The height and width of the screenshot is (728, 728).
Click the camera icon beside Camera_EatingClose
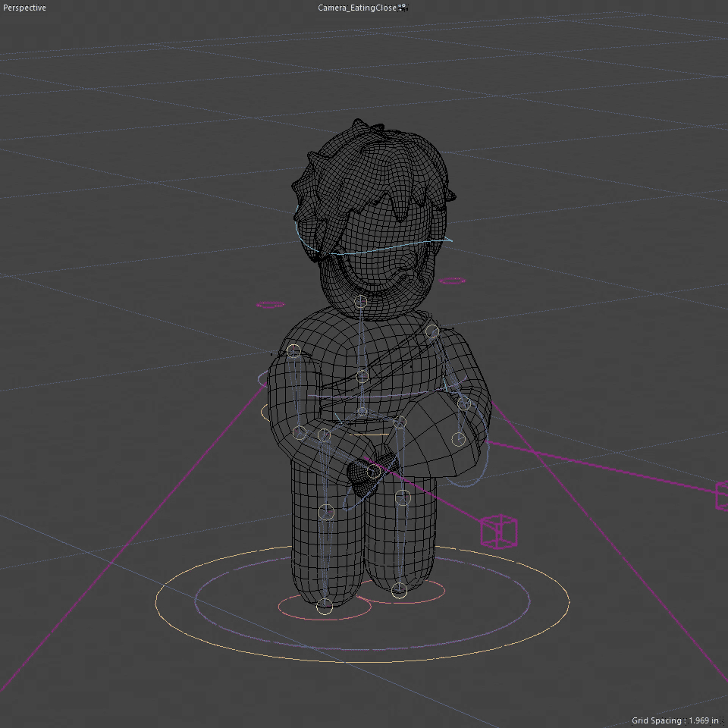[402, 8]
